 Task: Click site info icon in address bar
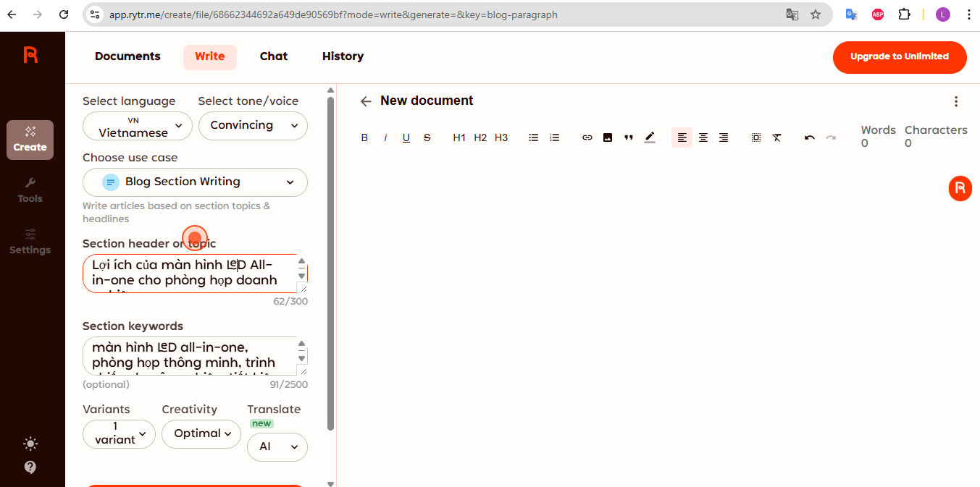pos(95,14)
